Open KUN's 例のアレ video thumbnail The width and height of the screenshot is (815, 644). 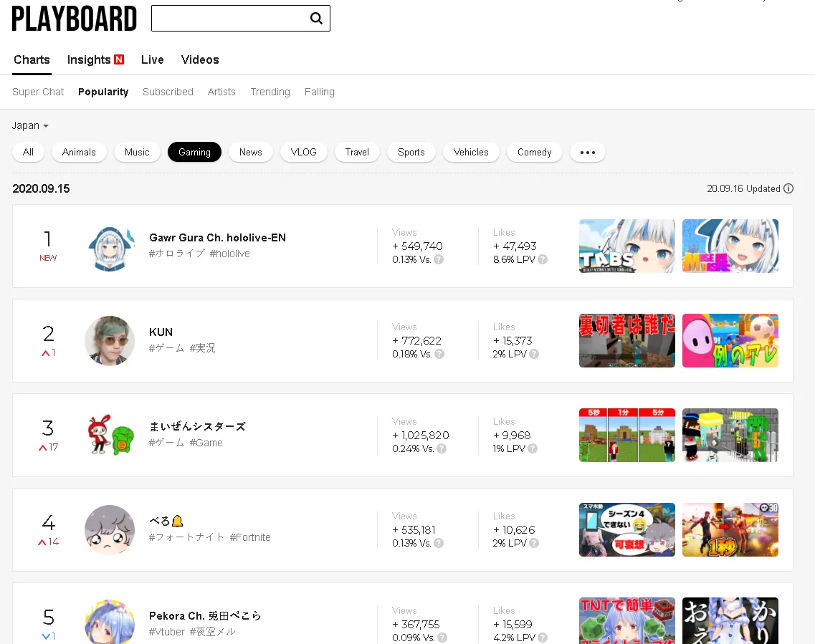click(730, 341)
